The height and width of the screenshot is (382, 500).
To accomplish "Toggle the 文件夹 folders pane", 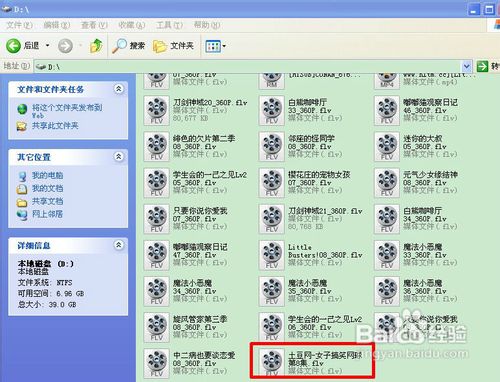I will coord(173,46).
